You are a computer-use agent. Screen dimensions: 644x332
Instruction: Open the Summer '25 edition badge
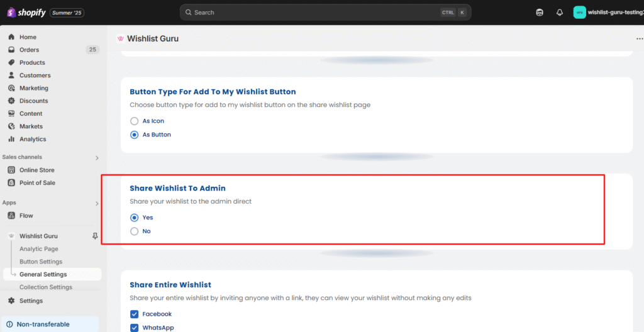[67, 13]
